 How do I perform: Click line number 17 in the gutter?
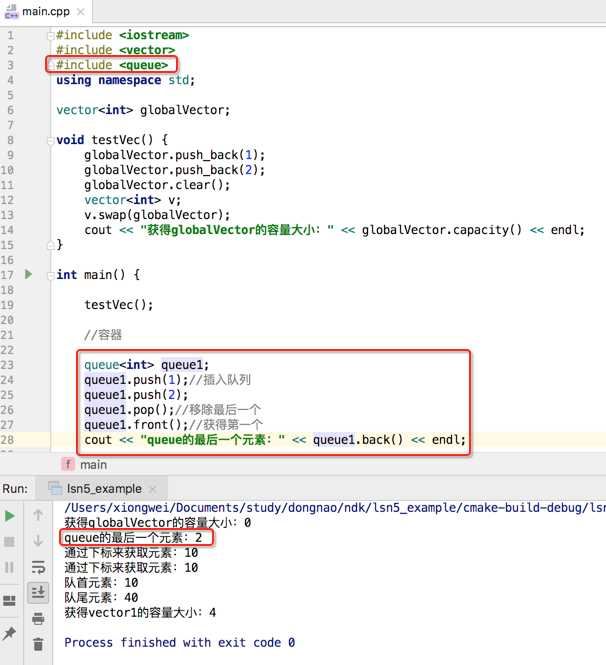[x=7, y=275]
